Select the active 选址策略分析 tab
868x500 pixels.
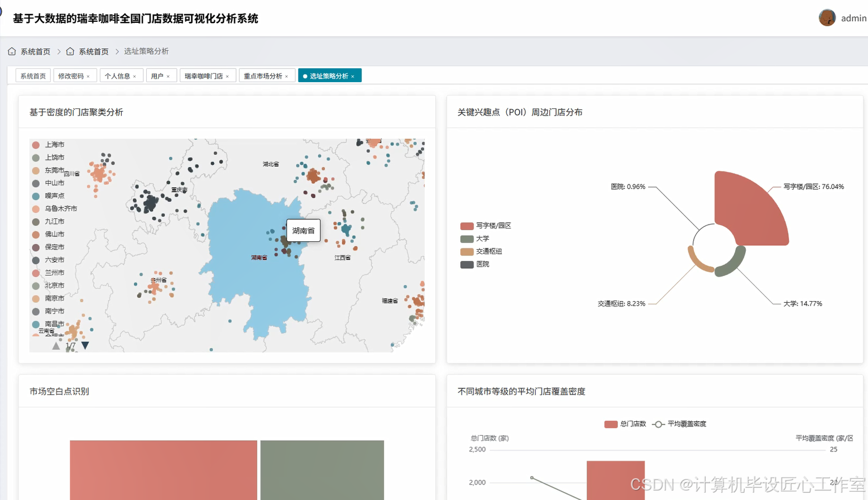(329, 76)
